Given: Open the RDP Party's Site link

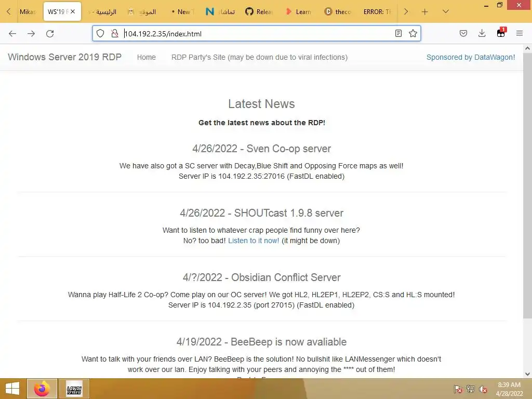Looking at the screenshot, I should [260, 57].
